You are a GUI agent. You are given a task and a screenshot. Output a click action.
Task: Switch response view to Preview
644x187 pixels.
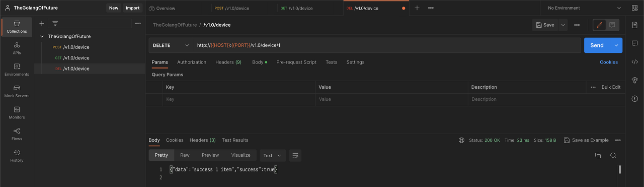click(210, 155)
